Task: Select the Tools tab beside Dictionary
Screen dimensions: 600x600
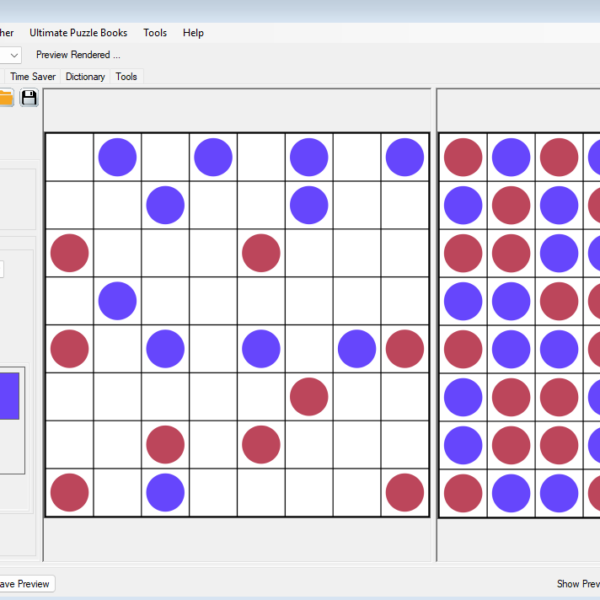Action: click(x=126, y=76)
